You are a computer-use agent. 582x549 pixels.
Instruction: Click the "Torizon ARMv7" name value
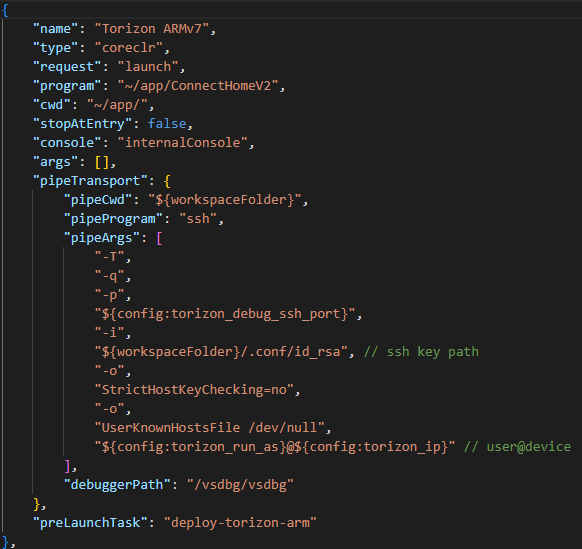(151, 29)
